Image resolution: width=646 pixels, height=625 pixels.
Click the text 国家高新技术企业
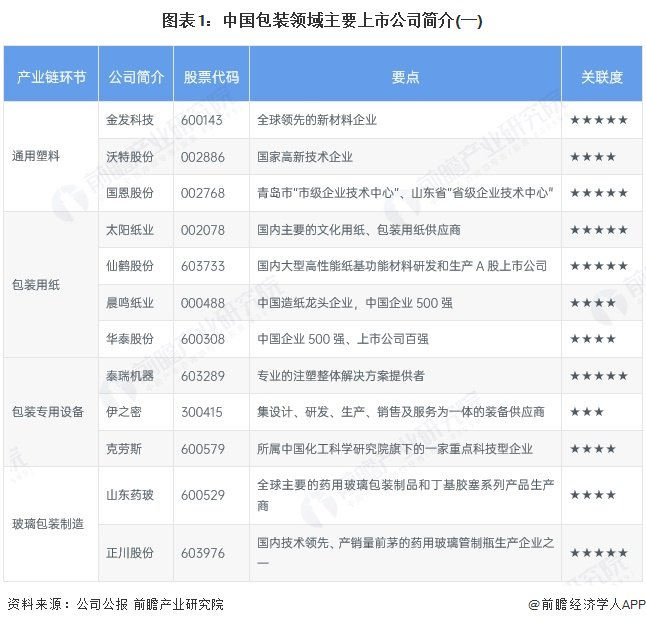pyautogui.click(x=305, y=157)
